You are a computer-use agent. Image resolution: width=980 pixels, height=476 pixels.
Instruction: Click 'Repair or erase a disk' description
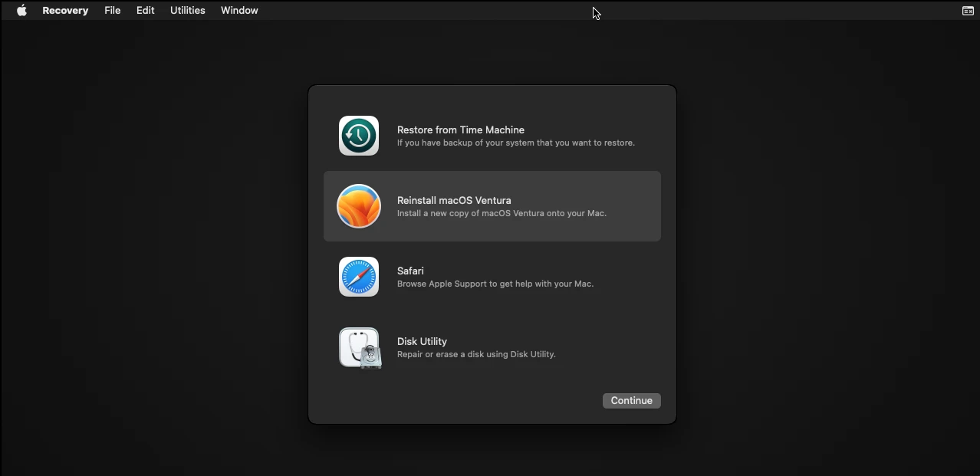pos(476,355)
